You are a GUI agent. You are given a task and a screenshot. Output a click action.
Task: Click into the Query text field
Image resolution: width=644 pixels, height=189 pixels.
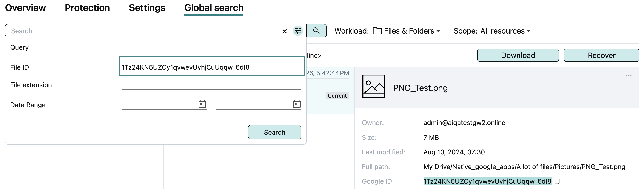tap(211, 47)
